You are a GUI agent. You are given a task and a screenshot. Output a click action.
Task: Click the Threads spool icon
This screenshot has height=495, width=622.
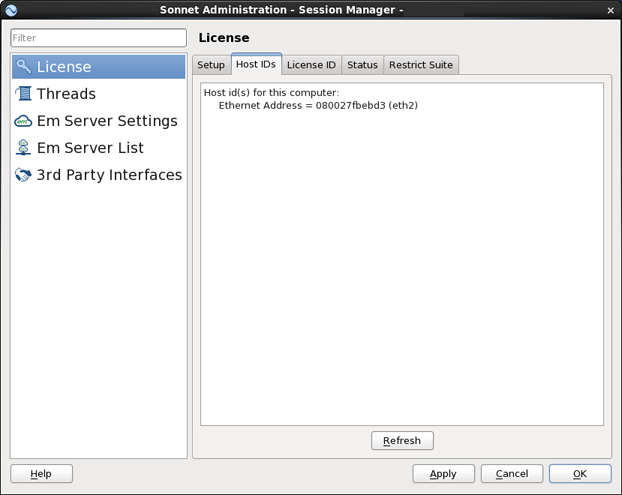pos(23,94)
